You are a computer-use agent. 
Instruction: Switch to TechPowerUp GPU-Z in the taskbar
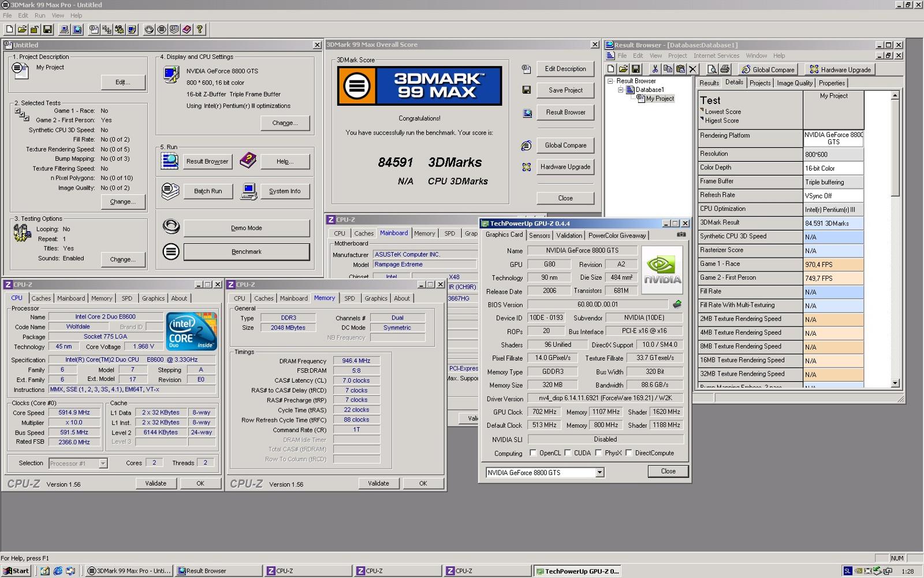(577, 571)
